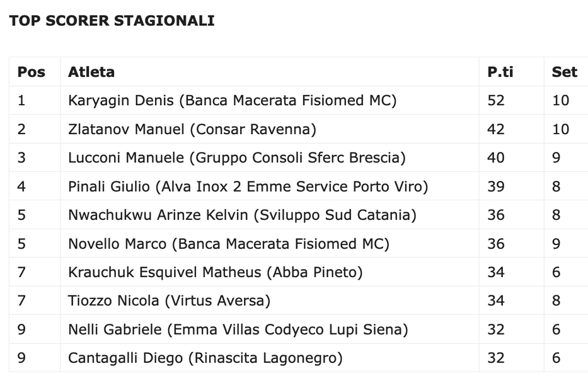Open Pinali Giulio athlete entry
This screenshot has width=588, height=383.
tap(248, 186)
